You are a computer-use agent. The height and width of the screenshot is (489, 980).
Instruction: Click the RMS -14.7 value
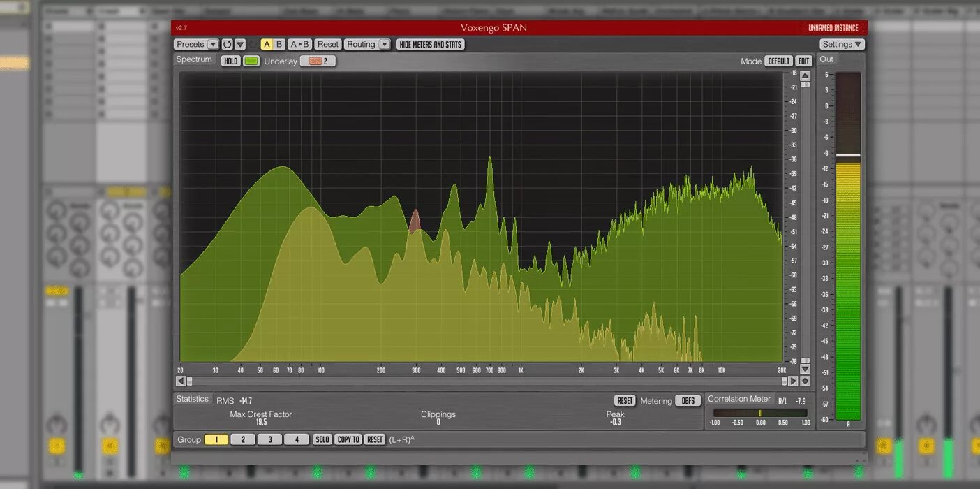pos(235,401)
